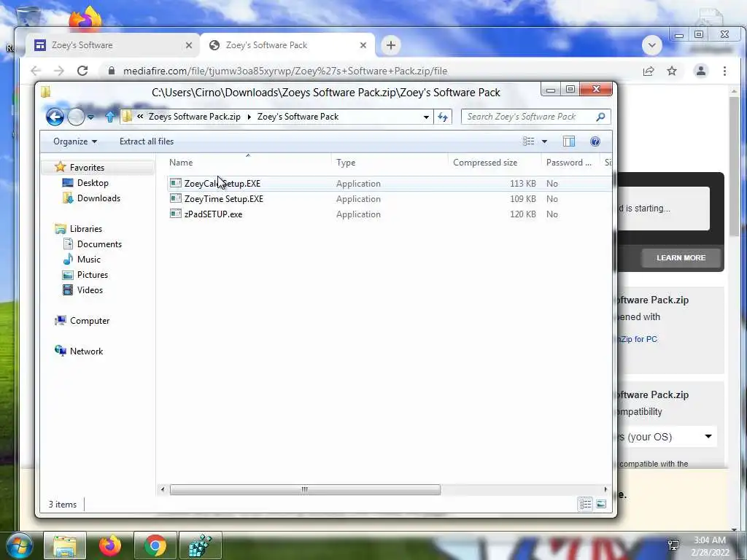Open Chrome tab search dropdown
The width and height of the screenshot is (747, 560).
click(651, 45)
